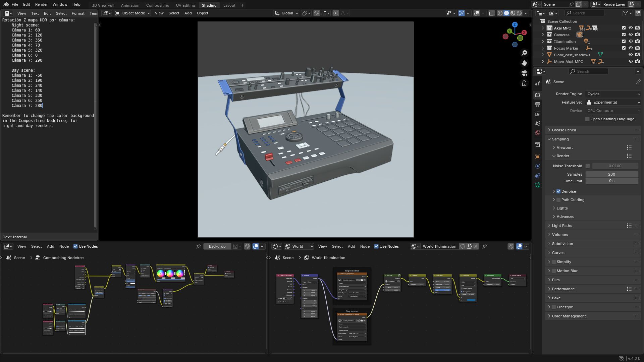644x362 pixels.
Task: Open the Render properties tab
Action: pos(538,95)
